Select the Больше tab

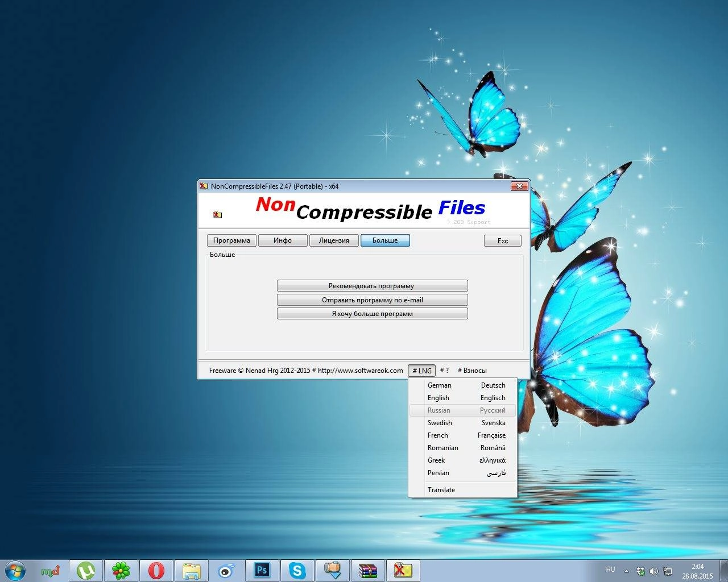click(x=385, y=240)
